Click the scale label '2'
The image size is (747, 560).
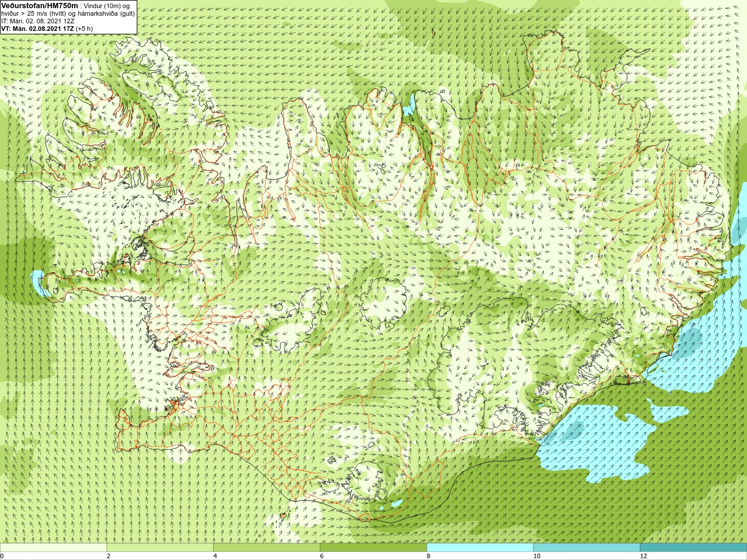point(109,556)
